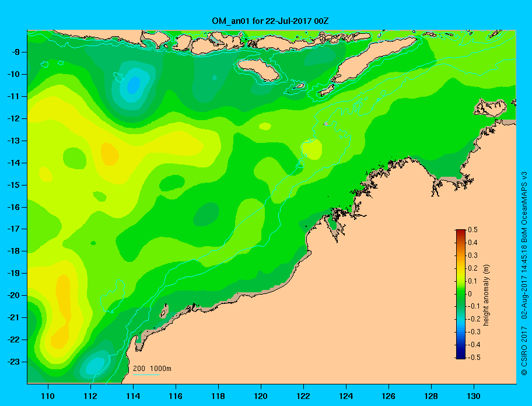This screenshot has height=406, width=532.
Task: Click the '-0.3' color bar tick label
Action: [x=474, y=332]
